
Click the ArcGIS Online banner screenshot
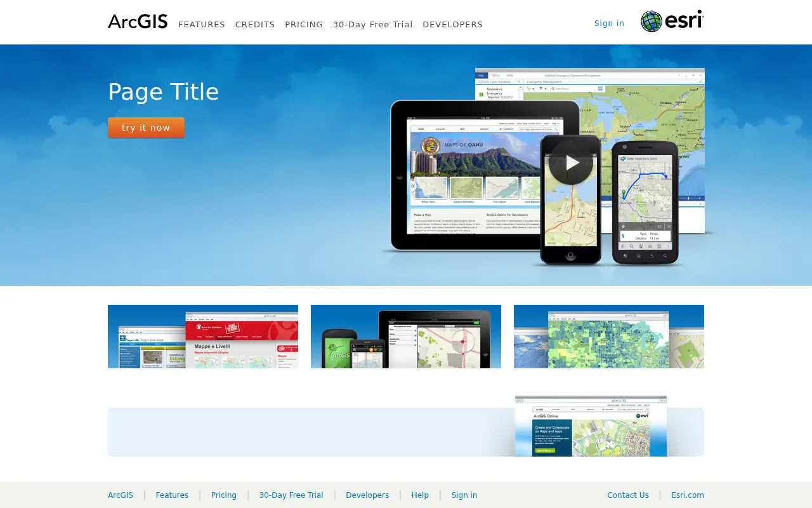coord(591,426)
